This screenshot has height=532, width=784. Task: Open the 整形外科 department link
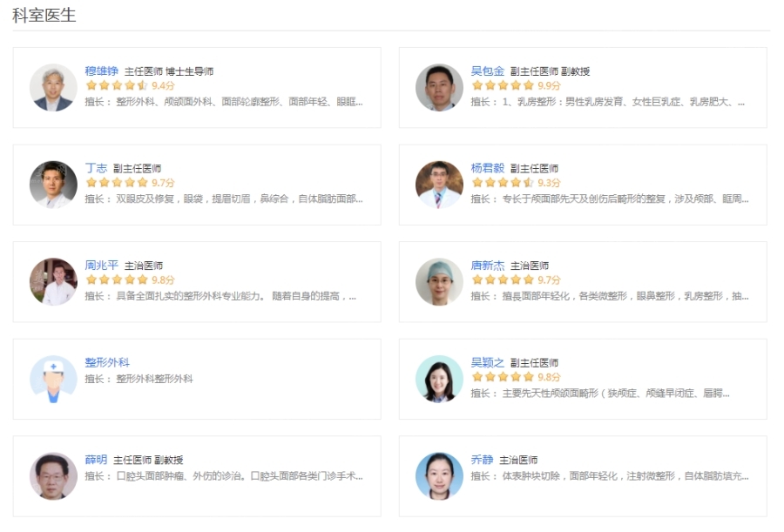[106, 362]
